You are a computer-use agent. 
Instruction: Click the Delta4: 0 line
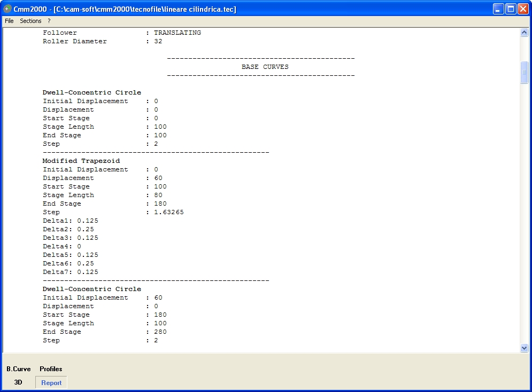tap(61, 246)
